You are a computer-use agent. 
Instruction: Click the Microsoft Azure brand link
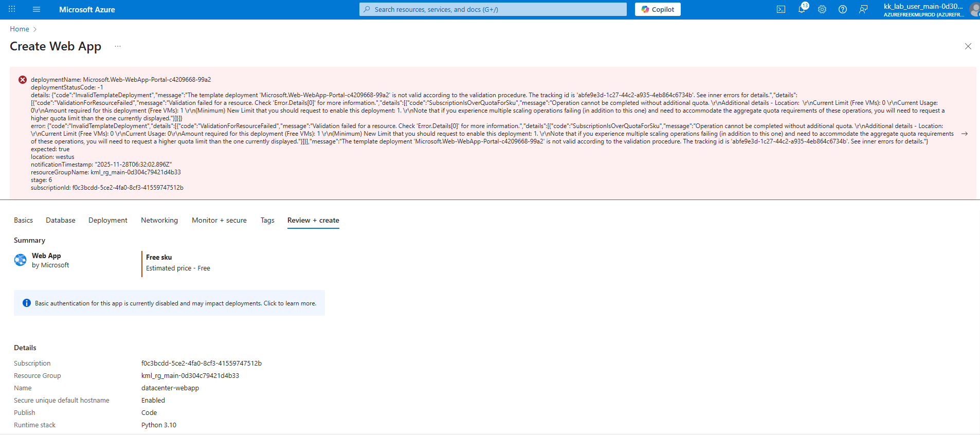(87, 9)
